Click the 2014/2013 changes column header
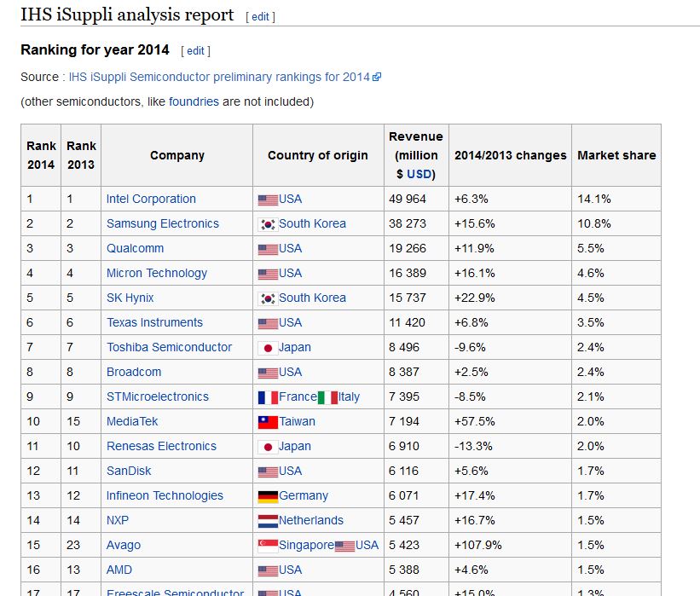Image resolution: width=700 pixels, height=596 pixels. (x=510, y=155)
